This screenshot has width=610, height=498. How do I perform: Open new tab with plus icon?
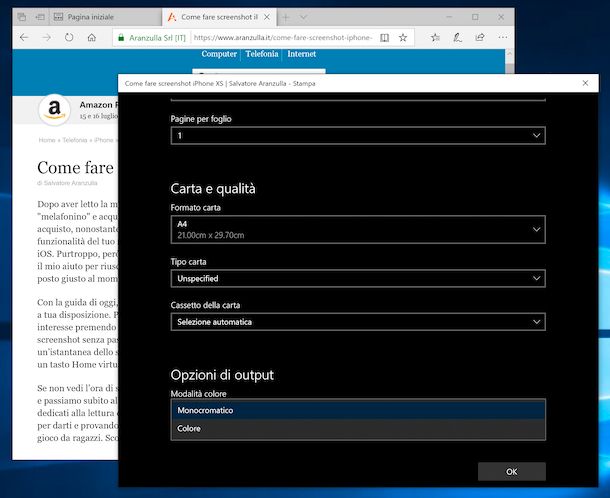[286, 17]
